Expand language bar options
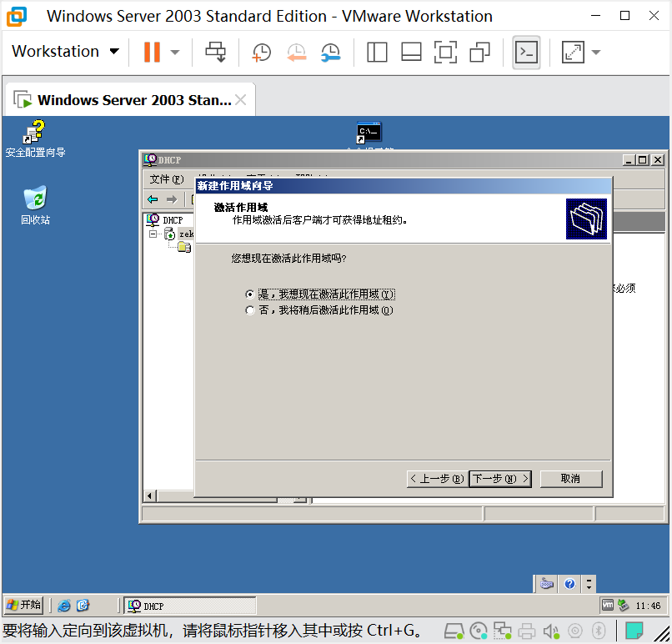 coord(589,584)
